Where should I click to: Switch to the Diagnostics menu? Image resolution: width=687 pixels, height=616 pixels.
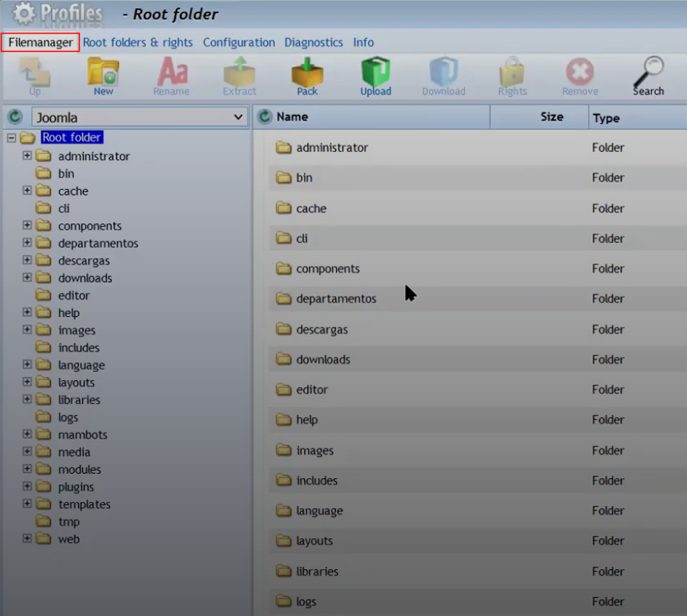pos(313,43)
